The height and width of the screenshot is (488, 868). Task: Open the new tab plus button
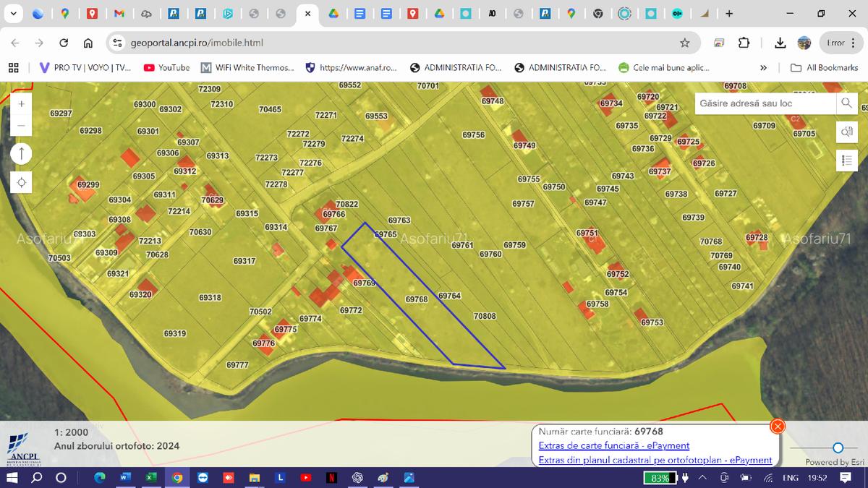tap(729, 13)
